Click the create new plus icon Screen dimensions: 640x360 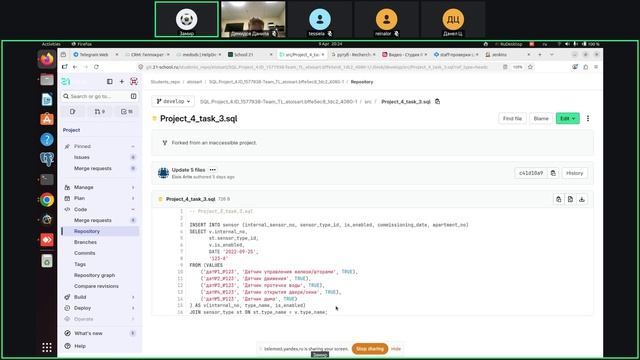122,82
